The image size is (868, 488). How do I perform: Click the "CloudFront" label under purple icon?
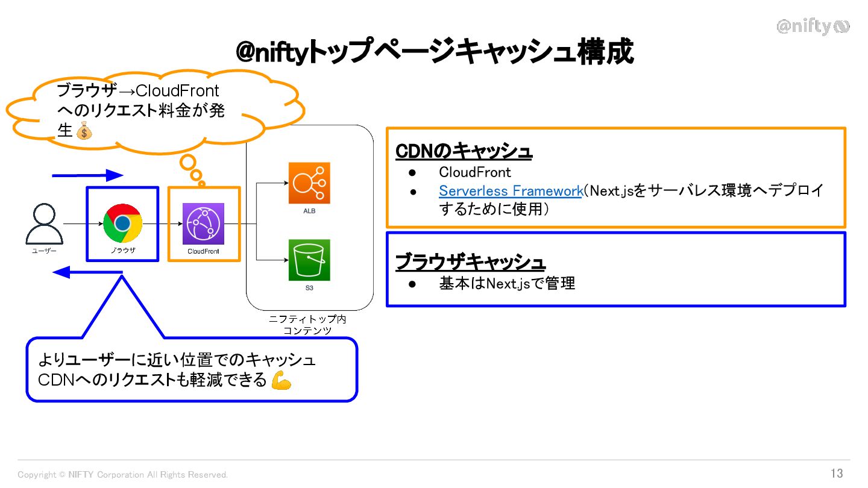(203, 251)
